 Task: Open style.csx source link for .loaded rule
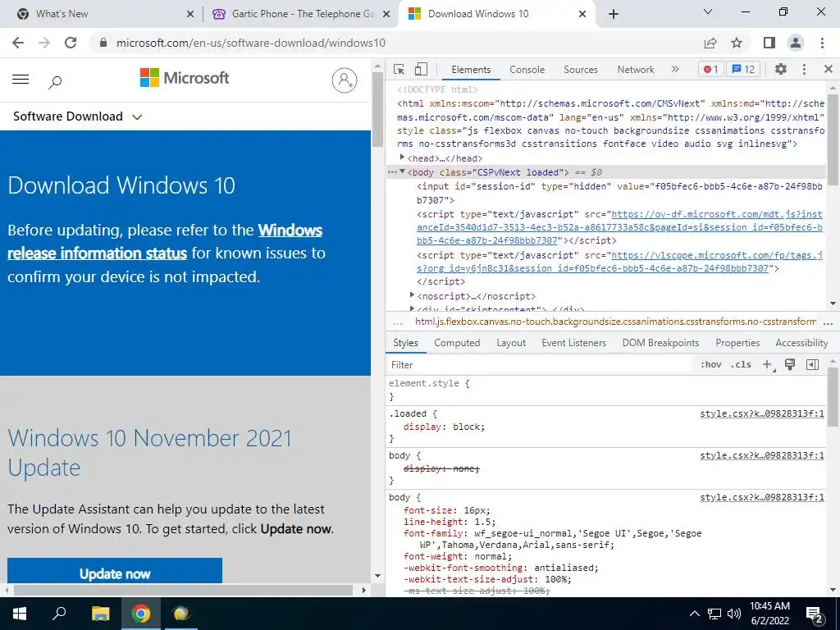pos(762,413)
